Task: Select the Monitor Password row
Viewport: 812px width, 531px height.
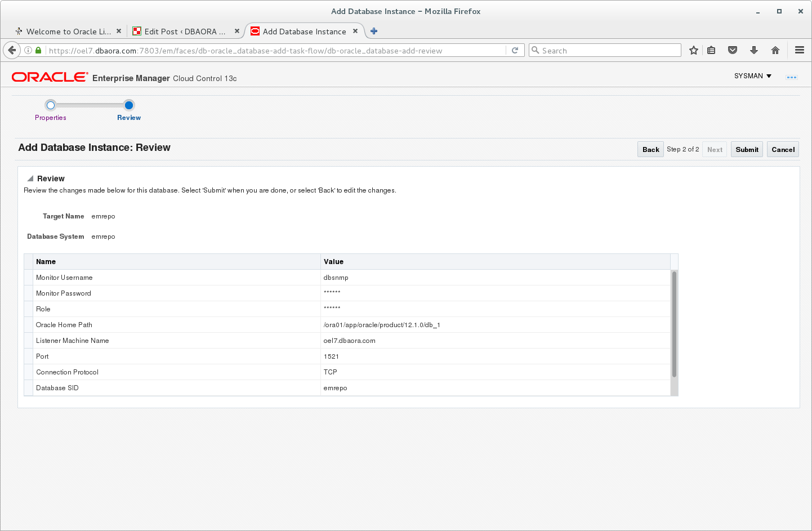Action: tap(347, 293)
